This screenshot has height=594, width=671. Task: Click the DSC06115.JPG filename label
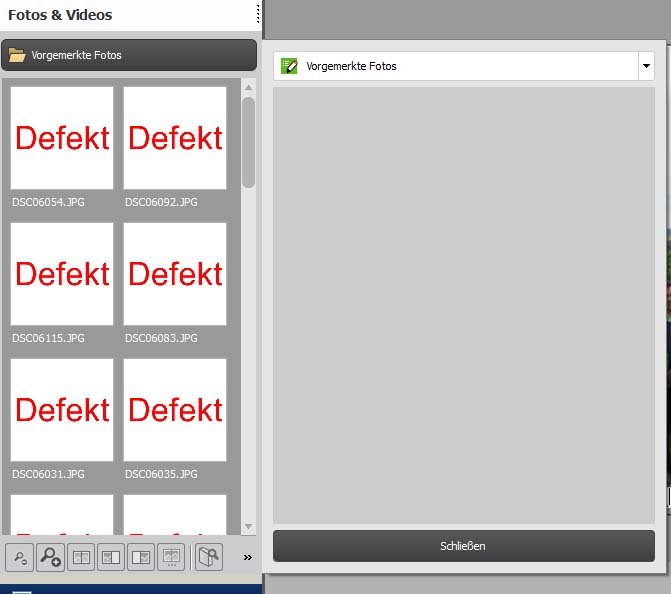(x=48, y=338)
